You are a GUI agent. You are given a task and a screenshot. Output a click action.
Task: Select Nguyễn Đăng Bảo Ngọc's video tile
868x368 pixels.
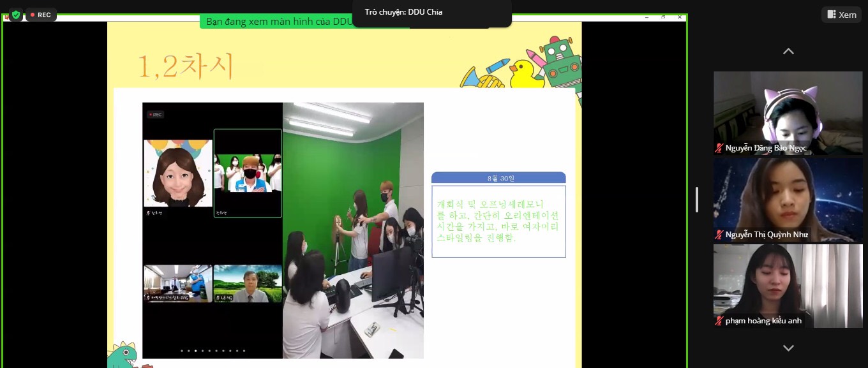pos(788,113)
